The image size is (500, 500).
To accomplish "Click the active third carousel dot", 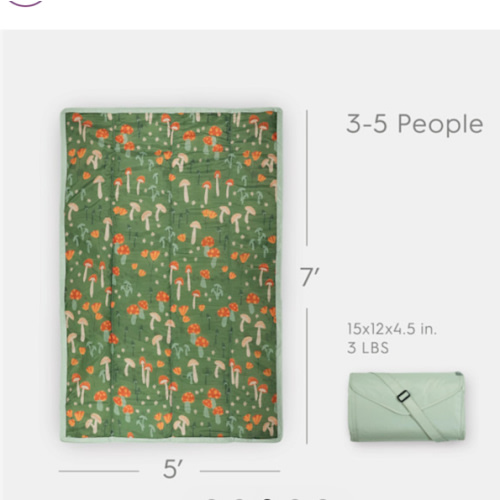I will (x=267, y=499).
